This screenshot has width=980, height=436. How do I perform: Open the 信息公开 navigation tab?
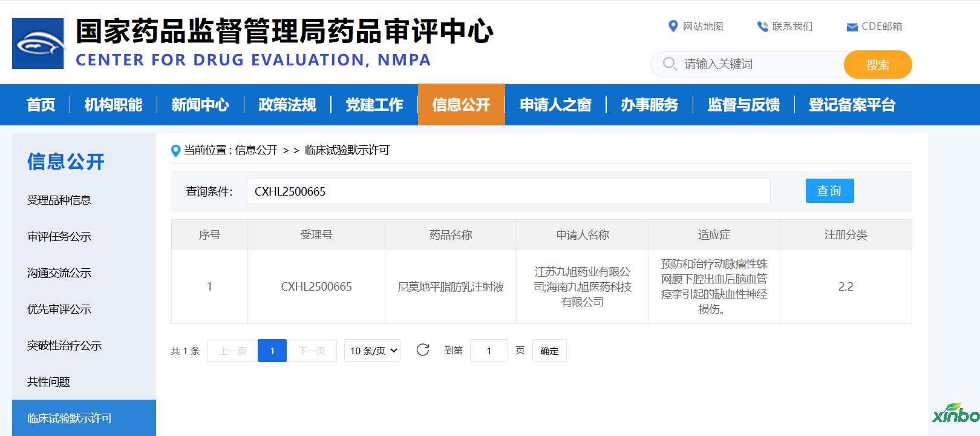461,105
